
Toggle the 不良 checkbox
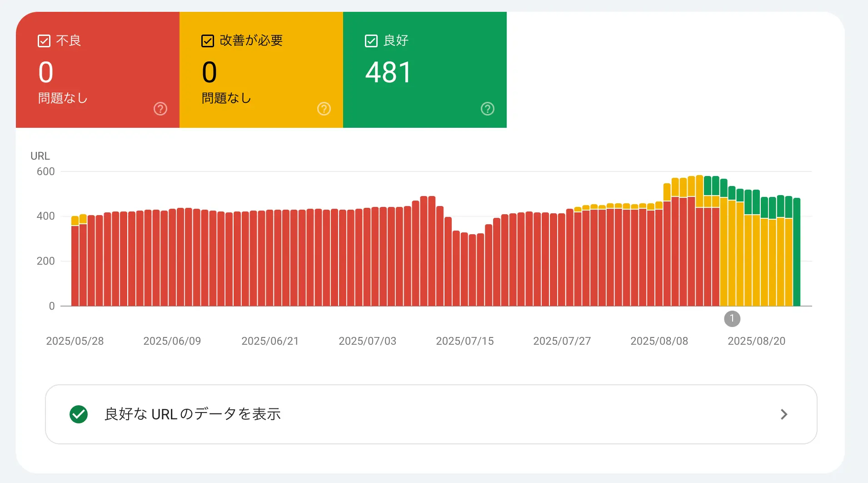click(x=44, y=41)
